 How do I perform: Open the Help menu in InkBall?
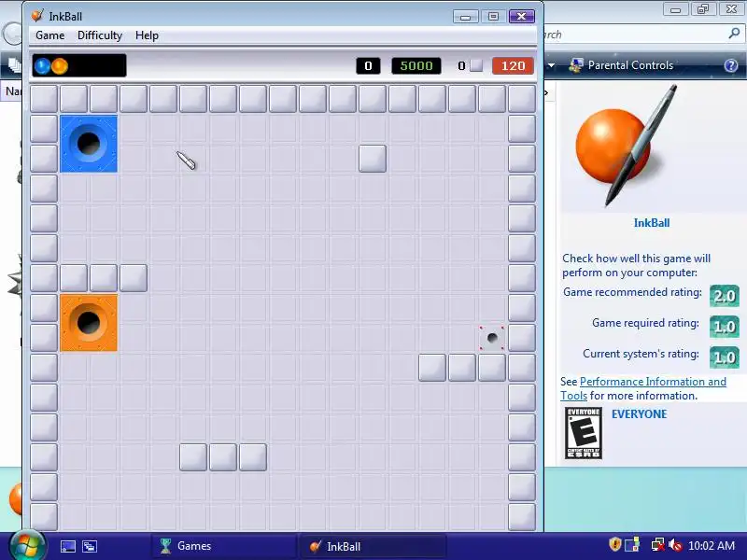[x=147, y=35]
